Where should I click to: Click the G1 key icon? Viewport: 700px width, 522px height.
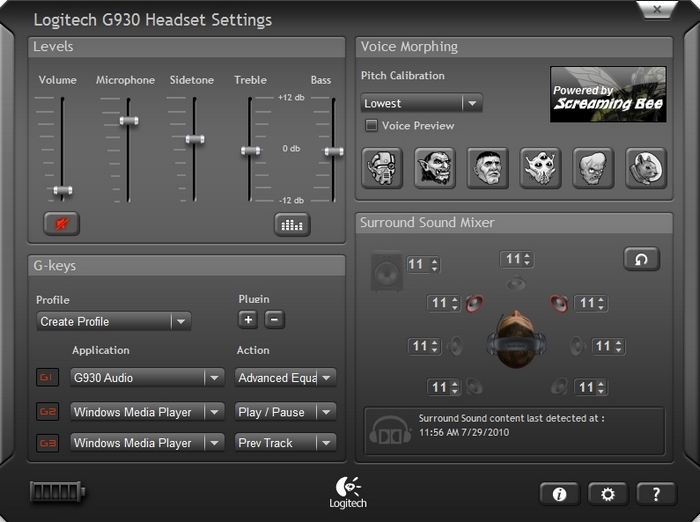coord(47,377)
